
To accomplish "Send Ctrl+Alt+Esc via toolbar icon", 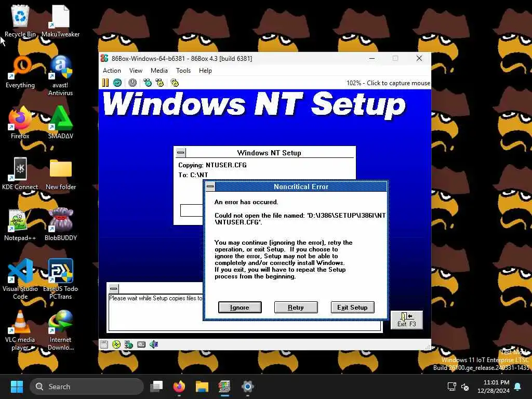I will (x=159, y=83).
